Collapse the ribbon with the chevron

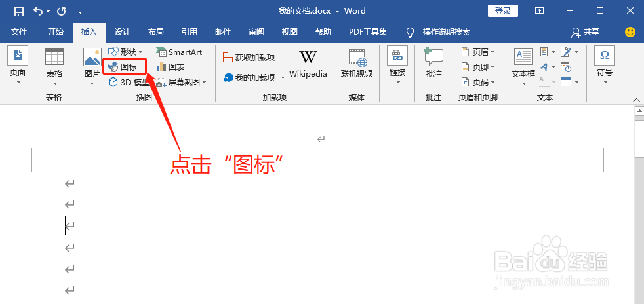[x=637, y=100]
